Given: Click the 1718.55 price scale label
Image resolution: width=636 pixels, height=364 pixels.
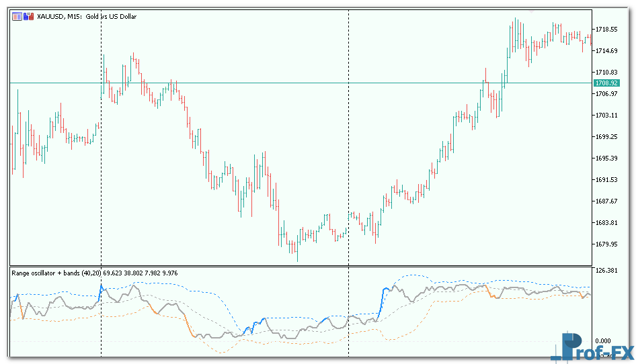Looking at the screenshot, I should coord(606,30).
